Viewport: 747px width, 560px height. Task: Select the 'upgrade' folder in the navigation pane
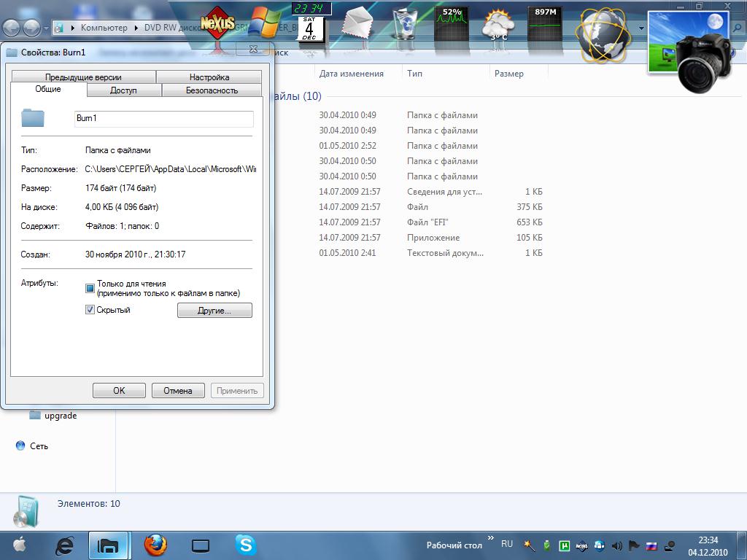[61, 416]
